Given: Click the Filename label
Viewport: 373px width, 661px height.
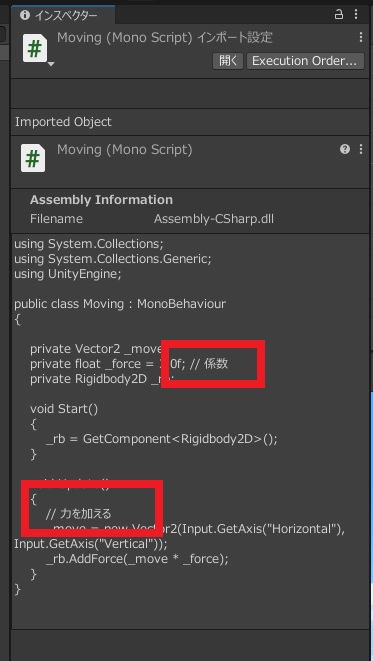Looking at the screenshot, I should (56, 219).
